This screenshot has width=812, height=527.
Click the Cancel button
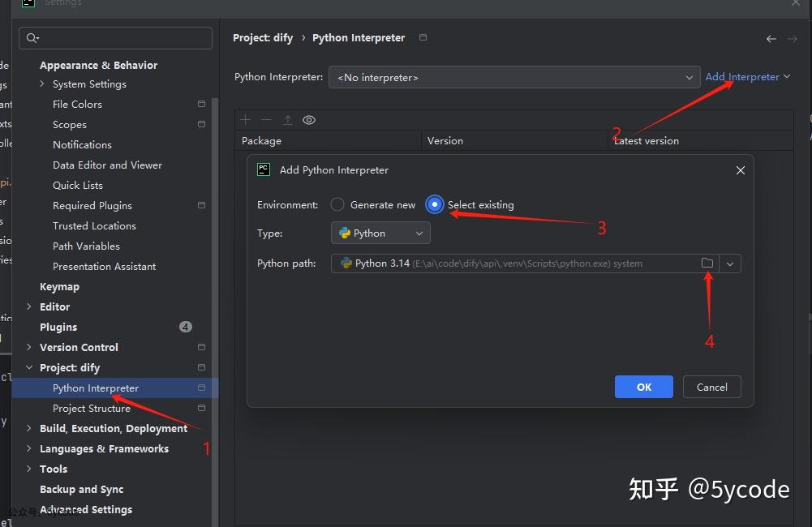(x=711, y=387)
